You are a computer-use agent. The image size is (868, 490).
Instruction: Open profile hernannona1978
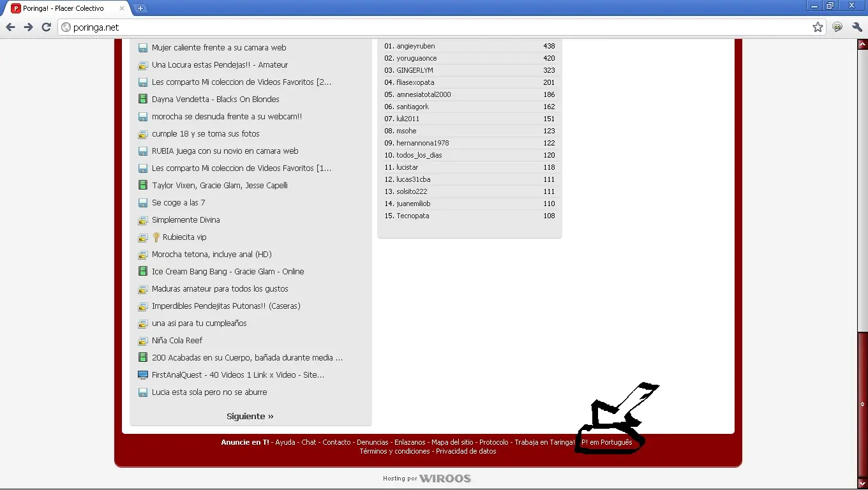[x=423, y=143]
